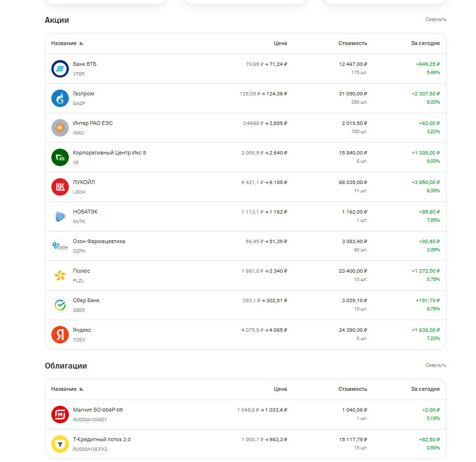The height and width of the screenshot is (462, 476).
Task: Click the За сегодня header in stocks table
Action: pyautogui.click(x=425, y=44)
